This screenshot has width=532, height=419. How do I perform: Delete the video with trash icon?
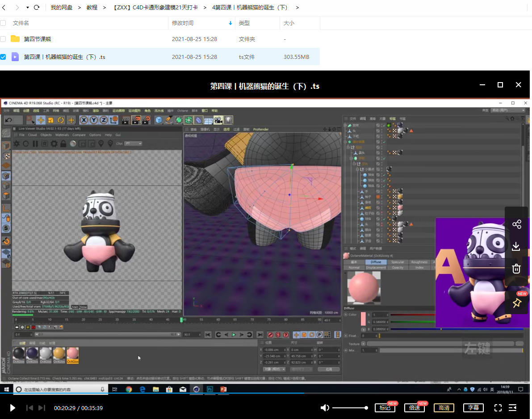(516, 269)
